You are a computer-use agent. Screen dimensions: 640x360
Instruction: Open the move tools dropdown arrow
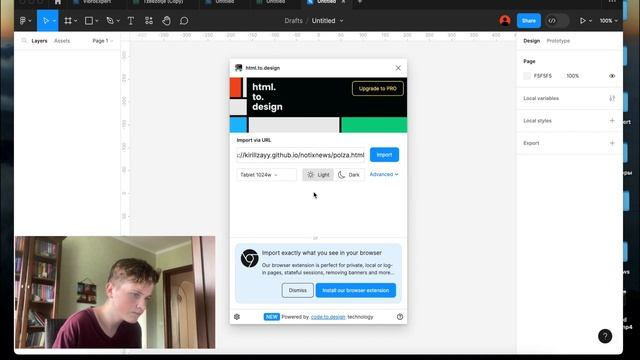[x=54, y=21]
